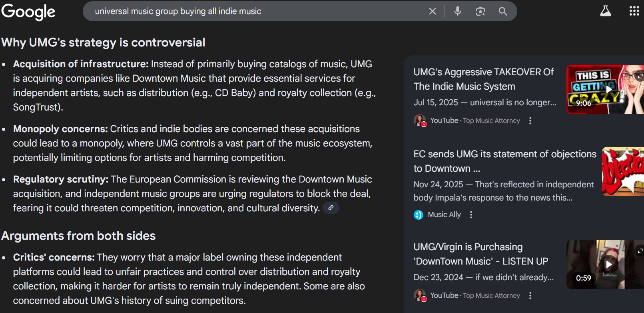The image size is (644, 313).
Task: Open the Objection comic thumbnail for Music Ally article
Action: 623,171
